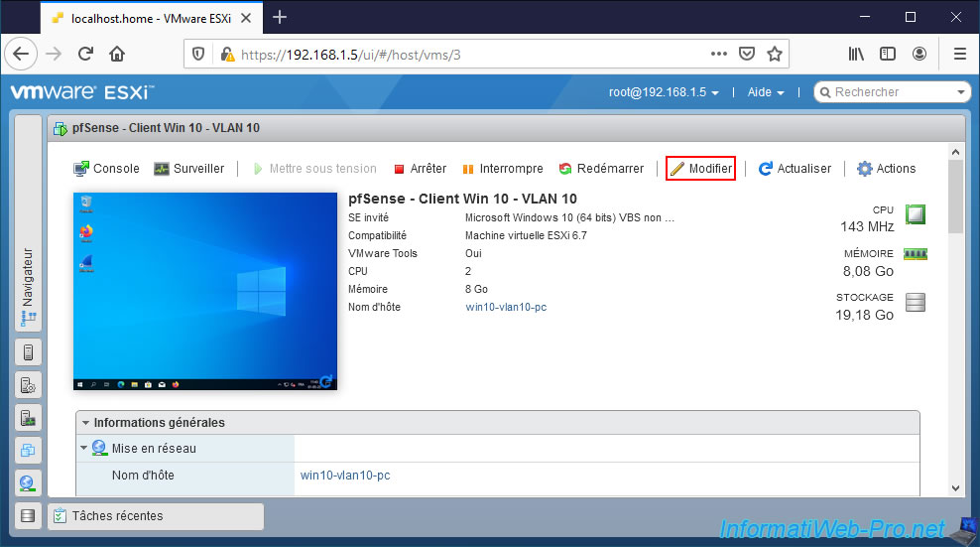This screenshot has height=547, width=980.
Task: Open the root@192.168.1.5 user menu
Action: tap(664, 92)
